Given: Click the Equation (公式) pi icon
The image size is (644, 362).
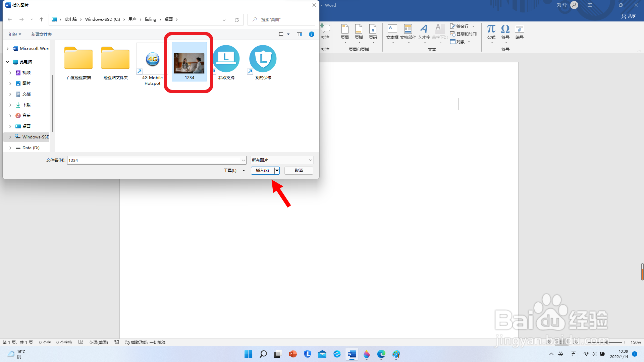Looking at the screenshot, I should [491, 29].
